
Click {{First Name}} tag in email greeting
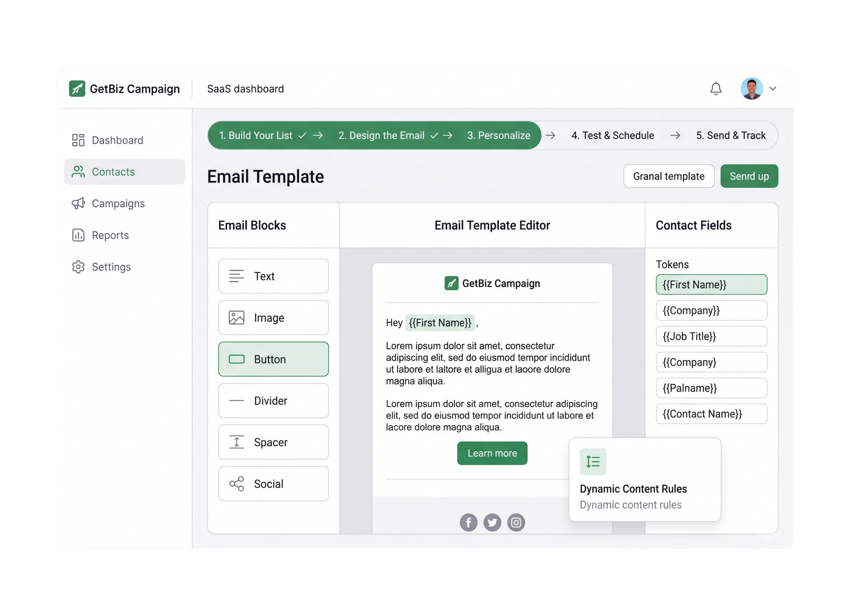tap(440, 322)
